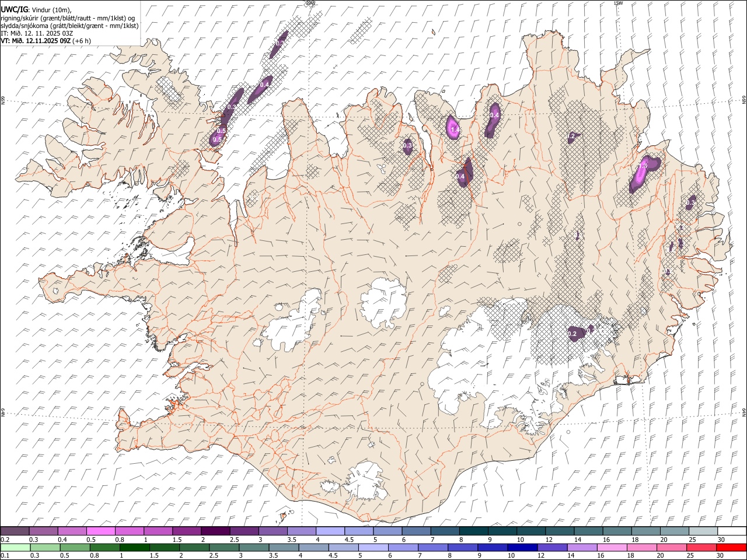Click the 0.2 snow cell on Vatnajökull glacier
Screen dimensions: 747x560
point(576,333)
